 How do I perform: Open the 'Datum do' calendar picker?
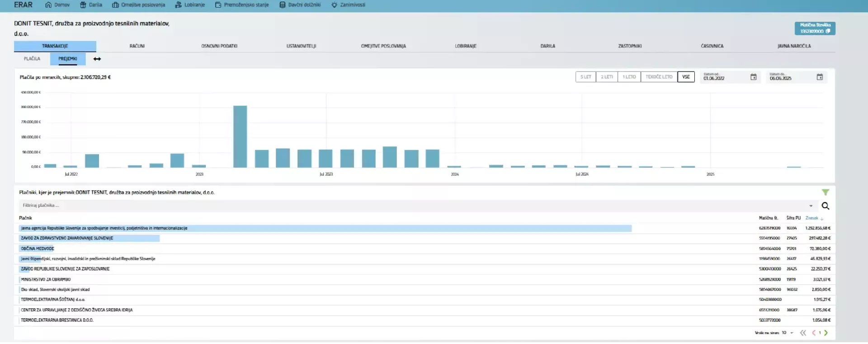point(819,77)
